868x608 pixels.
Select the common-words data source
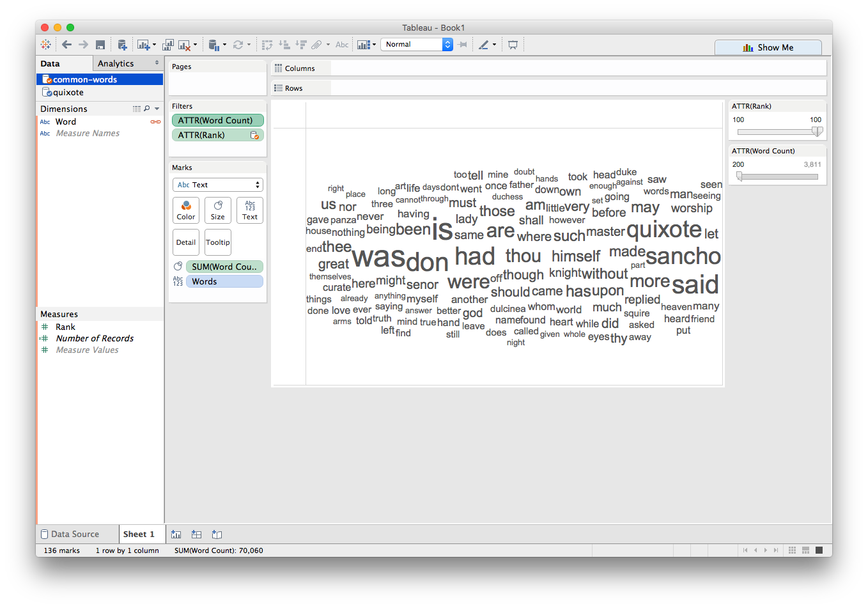pyautogui.click(x=100, y=79)
